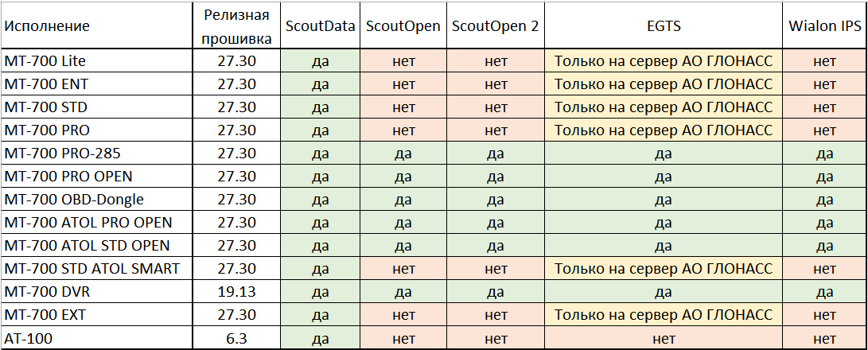Select the MT-700 ATOL PRO OPEN cell

point(88,222)
